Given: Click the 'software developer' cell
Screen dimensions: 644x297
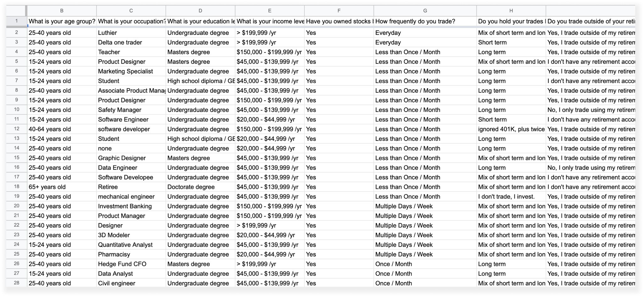Looking at the screenshot, I should click(131, 129).
